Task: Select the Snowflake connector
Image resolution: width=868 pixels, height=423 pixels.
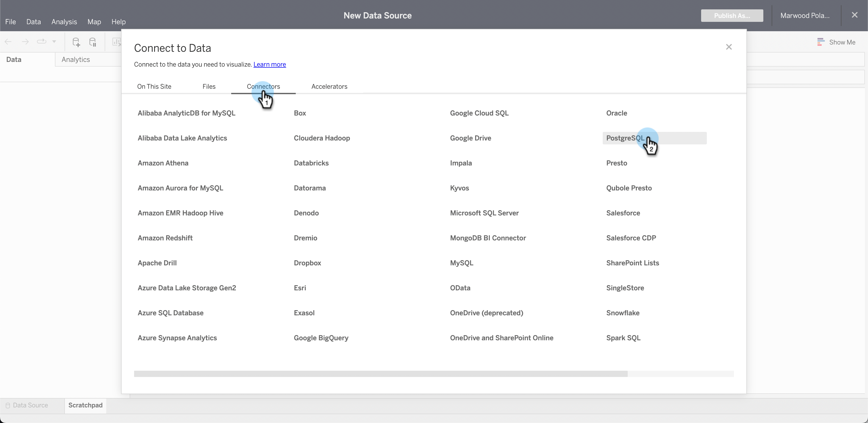Action: click(x=623, y=313)
